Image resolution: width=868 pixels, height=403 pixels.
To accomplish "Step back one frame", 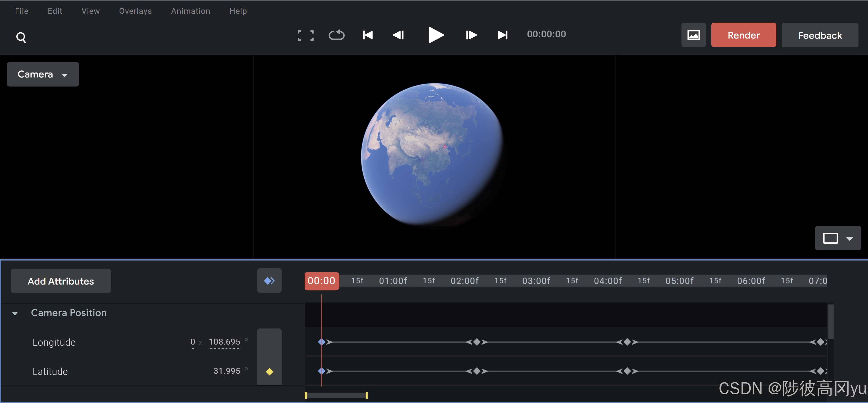I will coord(398,35).
